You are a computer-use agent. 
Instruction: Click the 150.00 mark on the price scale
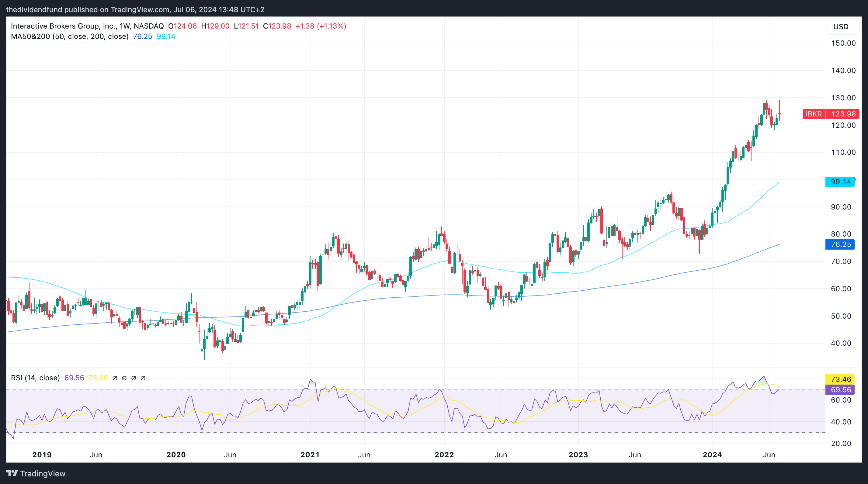click(843, 43)
